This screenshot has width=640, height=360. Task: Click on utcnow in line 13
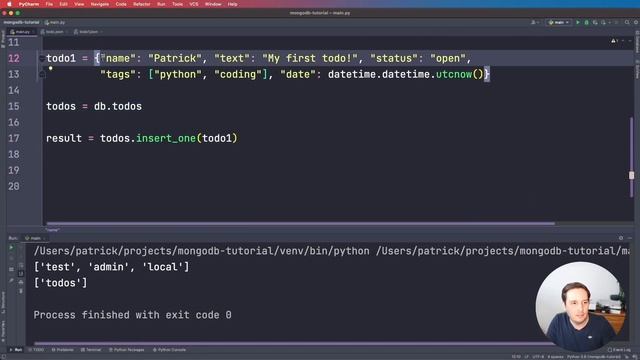(x=454, y=74)
